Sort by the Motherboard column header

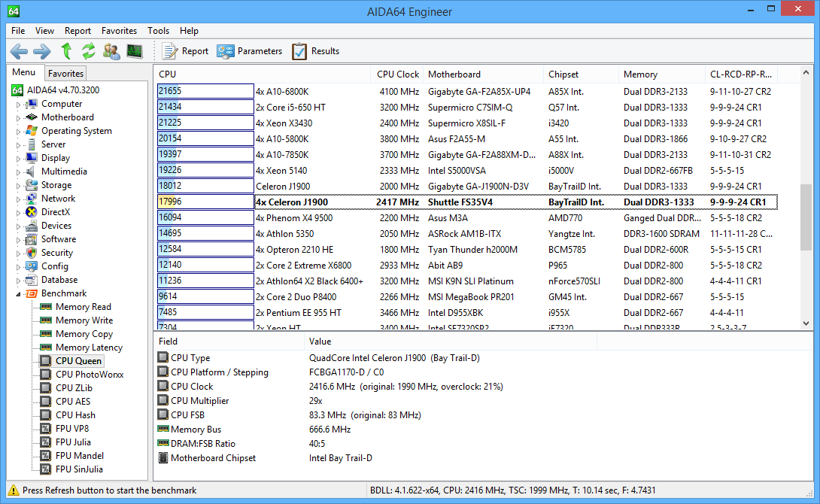[x=484, y=74]
